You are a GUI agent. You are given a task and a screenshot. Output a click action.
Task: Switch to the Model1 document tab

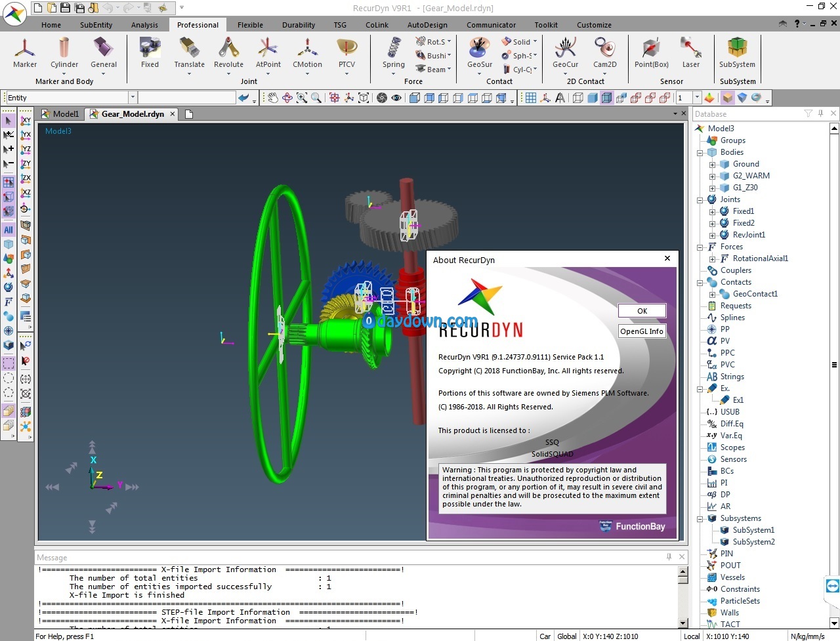[60, 114]
